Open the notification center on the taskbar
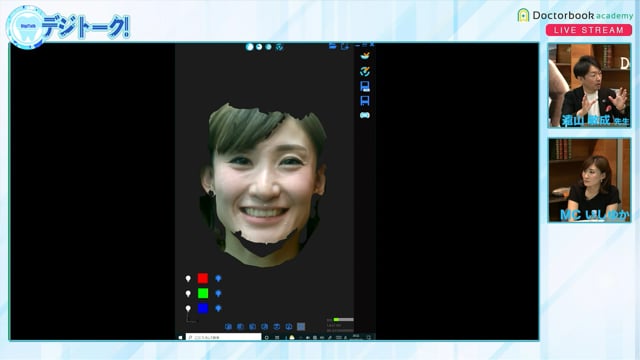The image size is (640, 360). [369, 338]
